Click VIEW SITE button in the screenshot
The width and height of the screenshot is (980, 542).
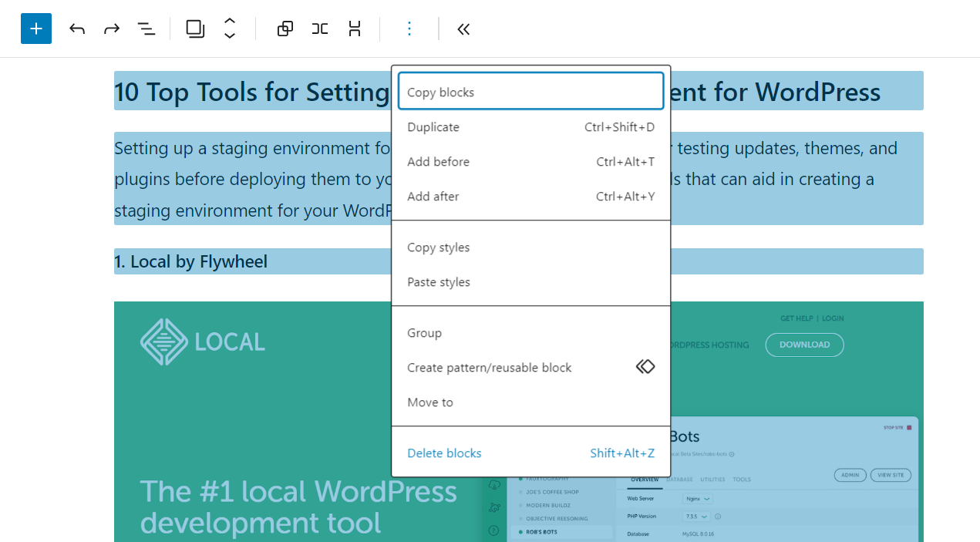891,475
